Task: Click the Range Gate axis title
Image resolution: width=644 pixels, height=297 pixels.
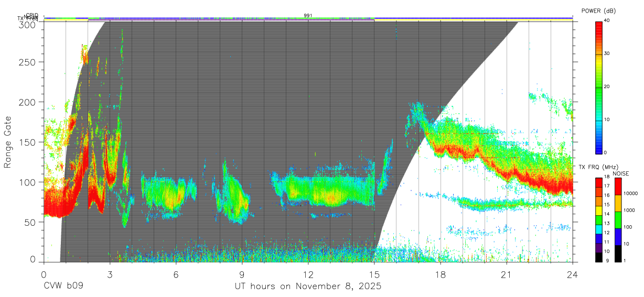Action: 8,142
